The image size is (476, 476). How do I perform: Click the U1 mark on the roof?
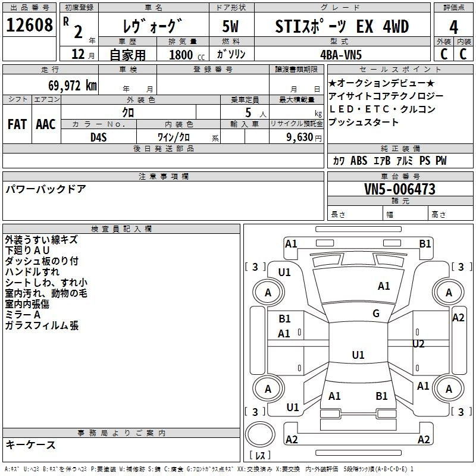(358, 355)
